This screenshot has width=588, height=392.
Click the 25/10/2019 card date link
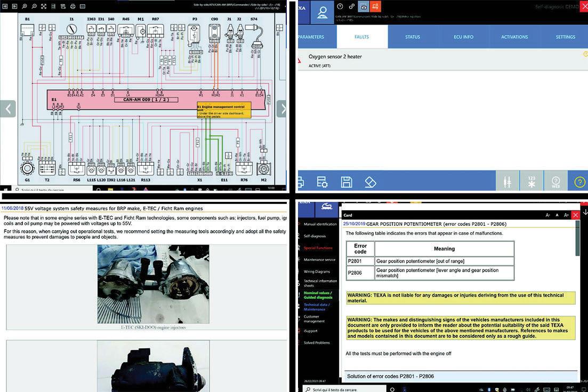pos(354,224)
